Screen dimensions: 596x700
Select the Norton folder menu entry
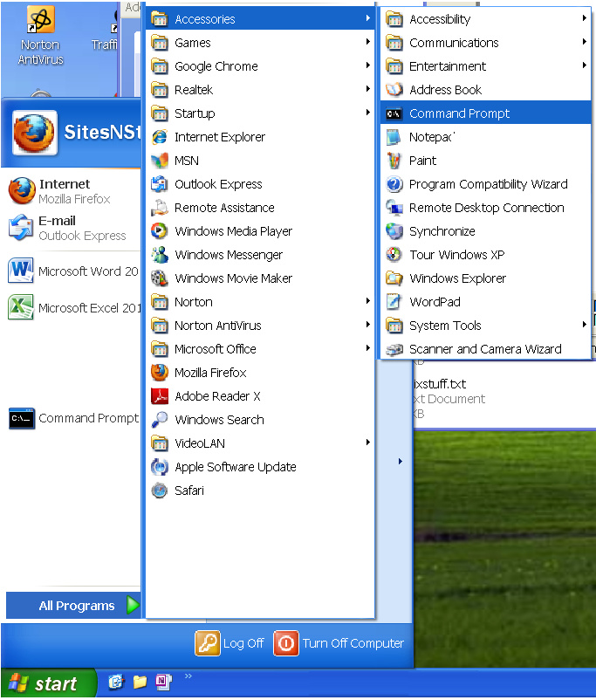pyautogui.click(x=260, y=302)
